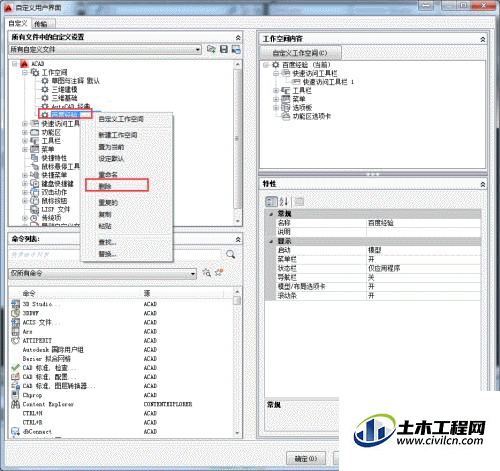Viewport: 500px width, 471px height.
Task: Choose 自定义工作空间 in the context menu
Action: 121,119
